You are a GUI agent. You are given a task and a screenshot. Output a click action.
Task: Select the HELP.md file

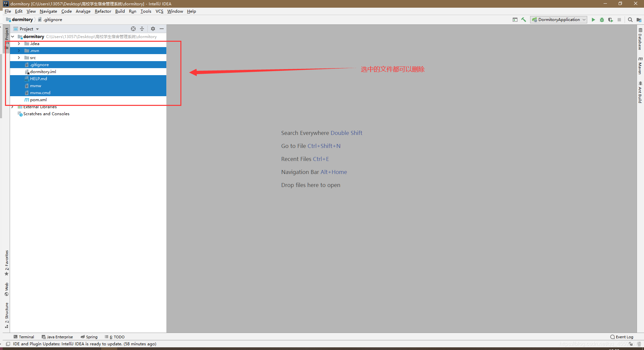click(88, 79)
